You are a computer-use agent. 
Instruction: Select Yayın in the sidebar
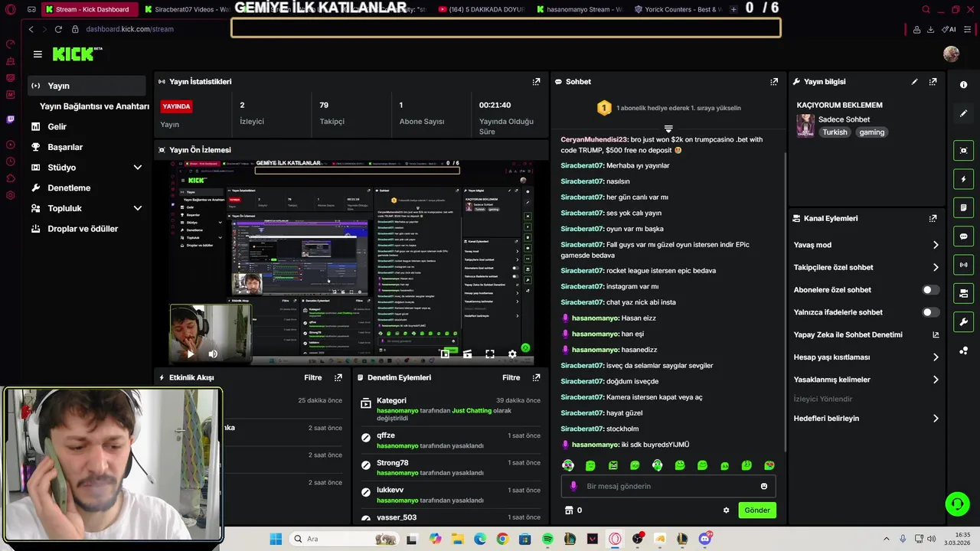coord(87,86)
